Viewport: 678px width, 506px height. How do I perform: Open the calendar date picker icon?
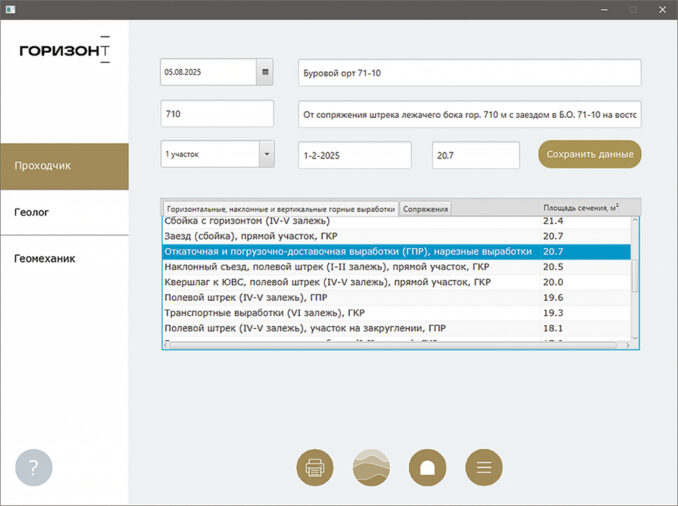tap(265, 73)
